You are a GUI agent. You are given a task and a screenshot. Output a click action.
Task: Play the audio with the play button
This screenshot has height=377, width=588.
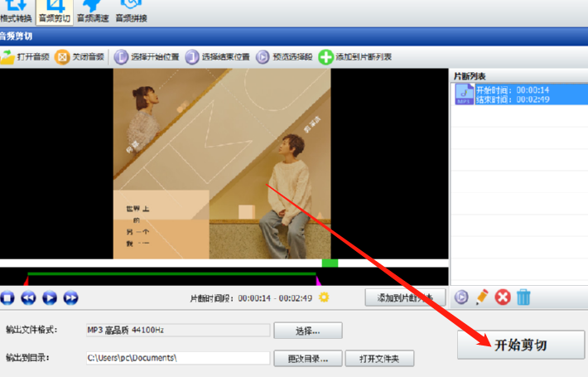[50, 297]
